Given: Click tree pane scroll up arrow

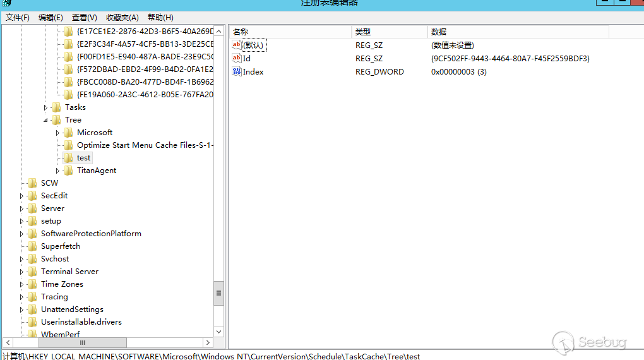Looking at the screenshot, I should click(219, 31).
